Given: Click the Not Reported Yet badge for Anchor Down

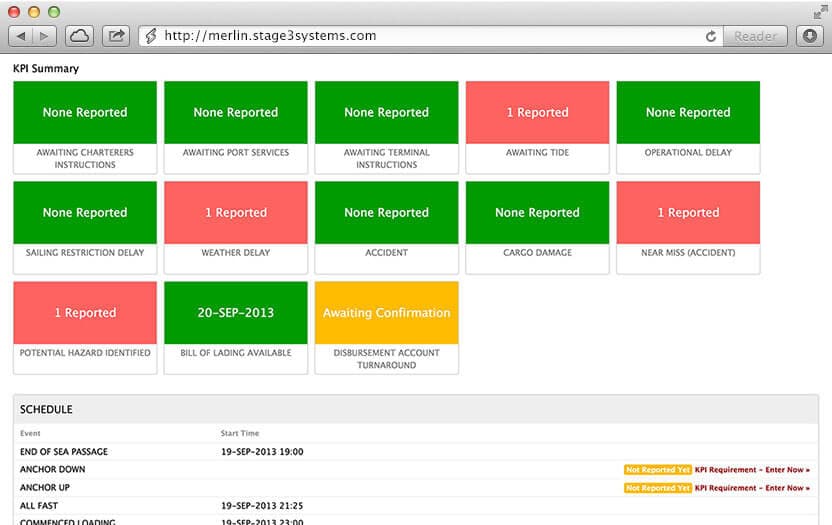Looking at the screenshot, I should tap(658, 470).
